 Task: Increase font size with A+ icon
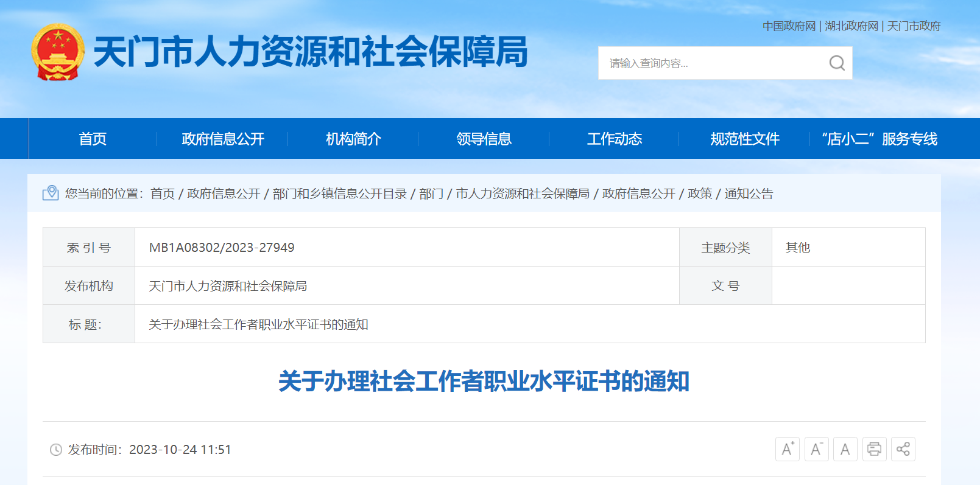pyautogui.click(x=787, y=449)
